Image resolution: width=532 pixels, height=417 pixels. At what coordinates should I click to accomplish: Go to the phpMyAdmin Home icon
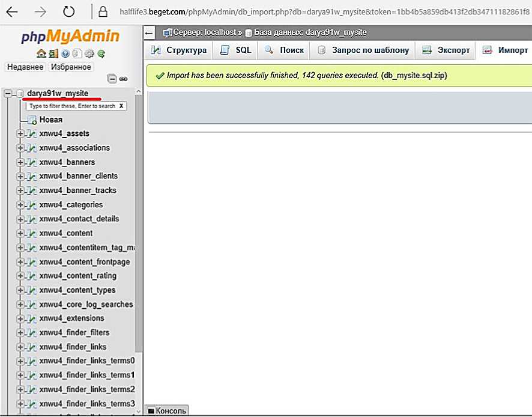coord(41,53)
